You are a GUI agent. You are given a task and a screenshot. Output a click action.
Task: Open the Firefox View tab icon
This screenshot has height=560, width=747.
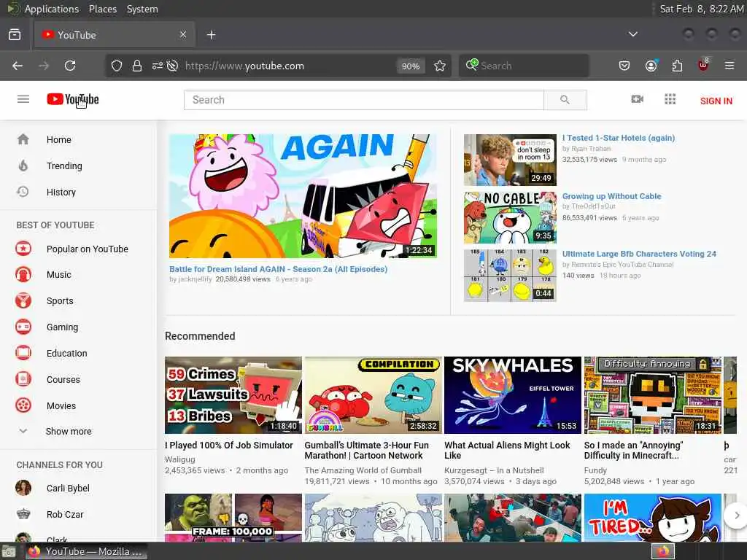coord(15,35)
